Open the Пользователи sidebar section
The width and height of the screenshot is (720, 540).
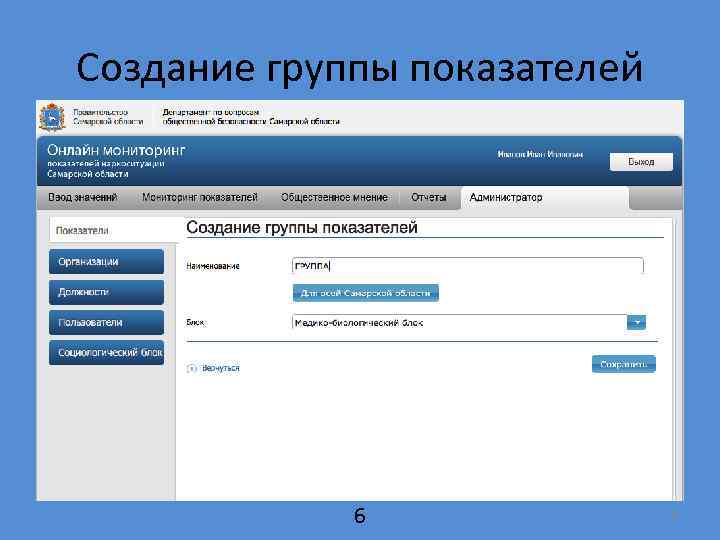coord(107,322)
